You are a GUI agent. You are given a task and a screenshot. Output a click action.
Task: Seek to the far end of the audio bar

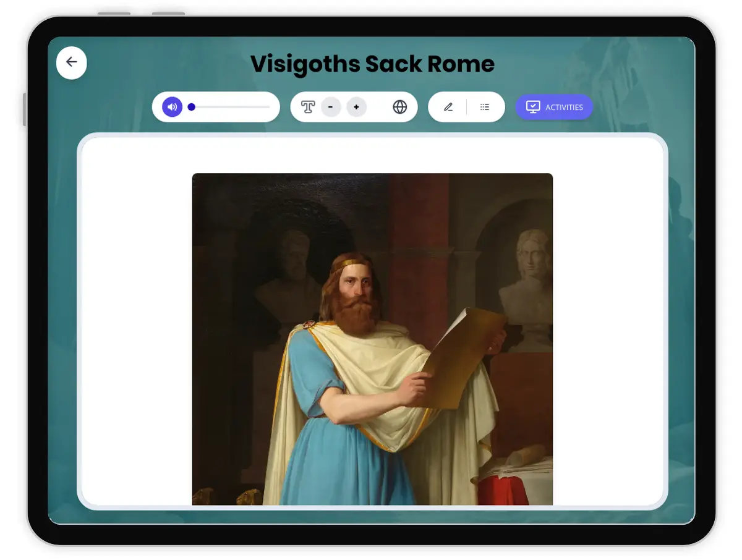pyautogui.click(x=268, y=107)
